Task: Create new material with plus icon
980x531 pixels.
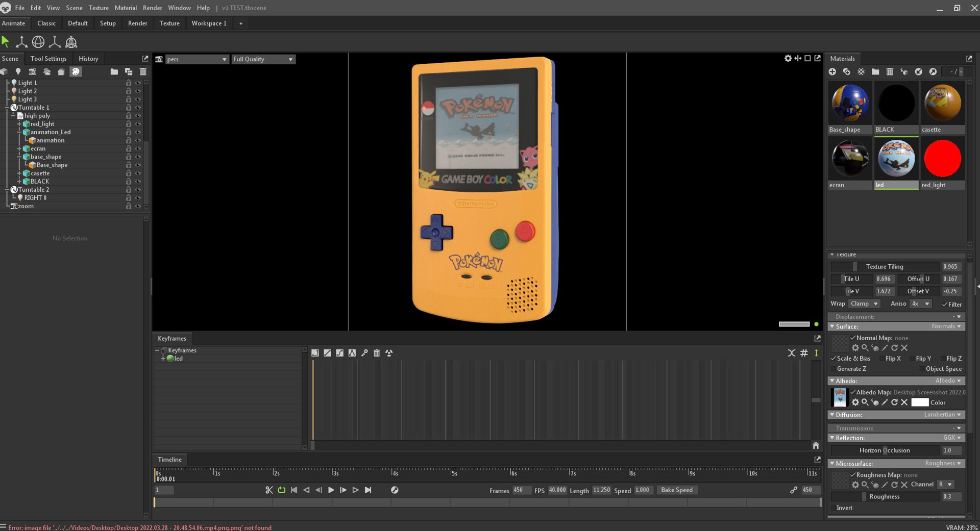Action: [832, 72]
